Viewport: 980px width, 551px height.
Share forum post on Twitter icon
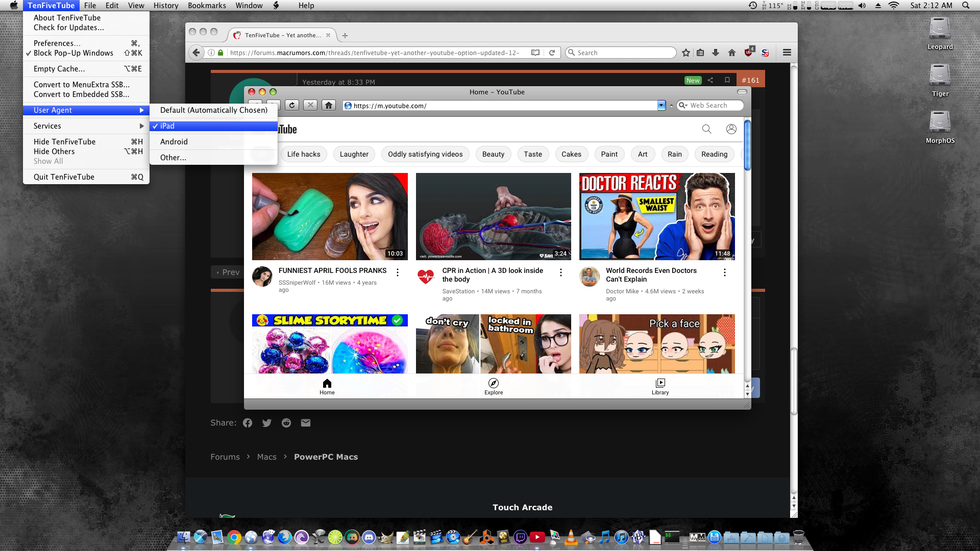tap(266, 423)
